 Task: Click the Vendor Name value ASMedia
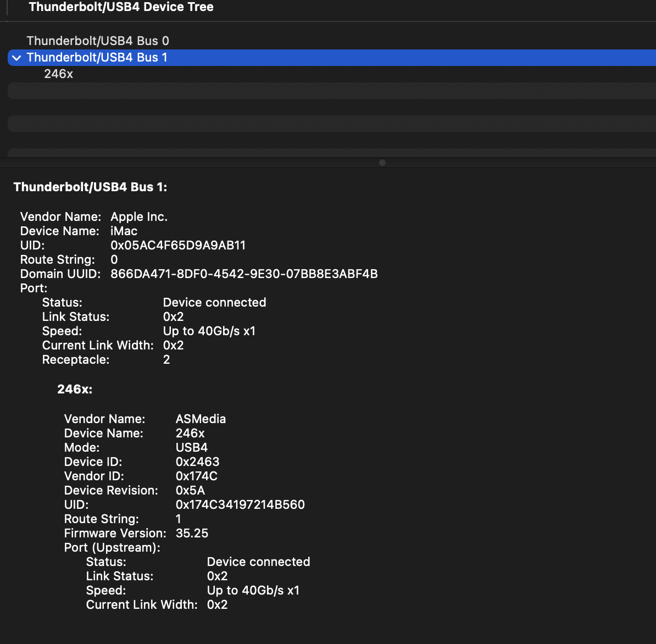tap(201, 419)
